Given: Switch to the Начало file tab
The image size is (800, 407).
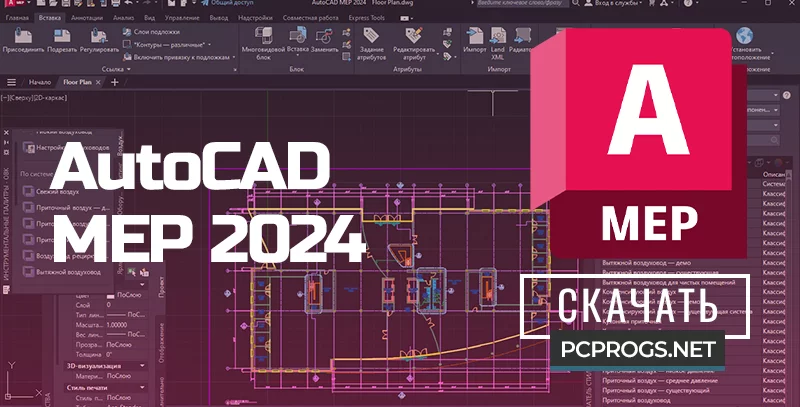Looking at the screenshot, I should [39, 82].
